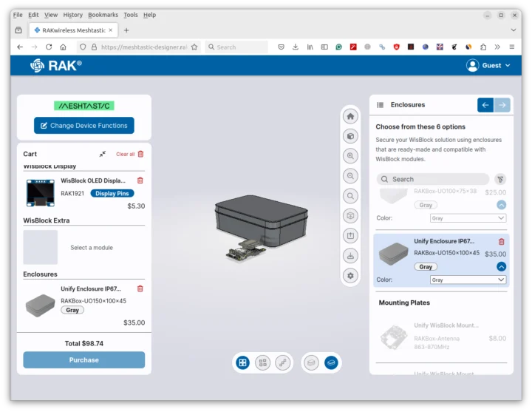Click the Change Device Functions button

pyautogui.click(x=84, y=126)
